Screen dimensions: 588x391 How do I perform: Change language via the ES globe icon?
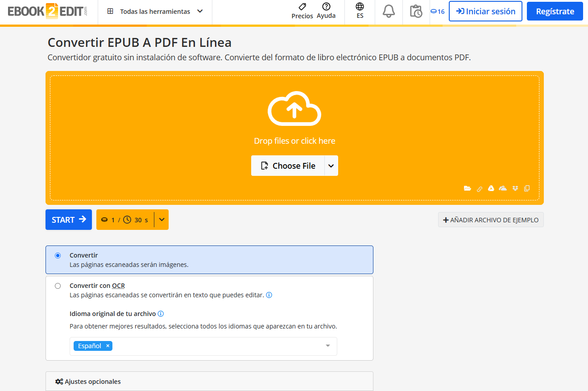(x=359, y=11)
